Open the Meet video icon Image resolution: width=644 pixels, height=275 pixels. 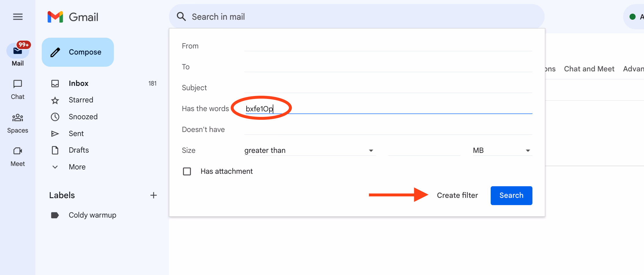(18, 151)
